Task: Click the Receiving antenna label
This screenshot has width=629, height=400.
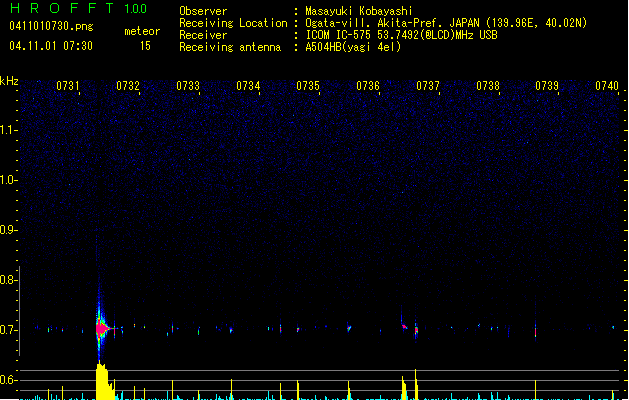Action: point(230,47)
